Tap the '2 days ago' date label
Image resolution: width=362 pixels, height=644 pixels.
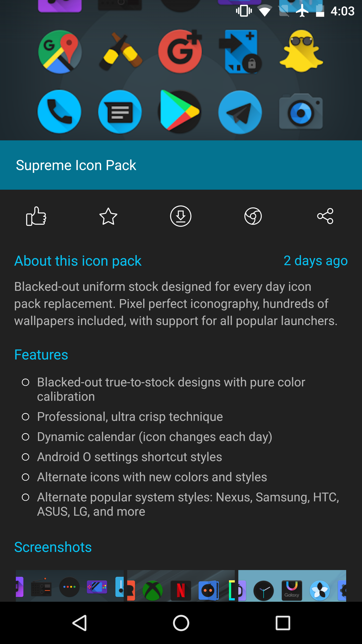click(316, 261)
